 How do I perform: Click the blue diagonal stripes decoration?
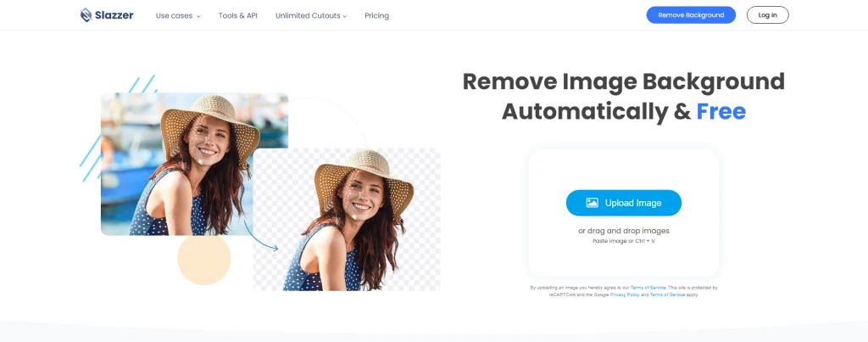click(117, 129)
